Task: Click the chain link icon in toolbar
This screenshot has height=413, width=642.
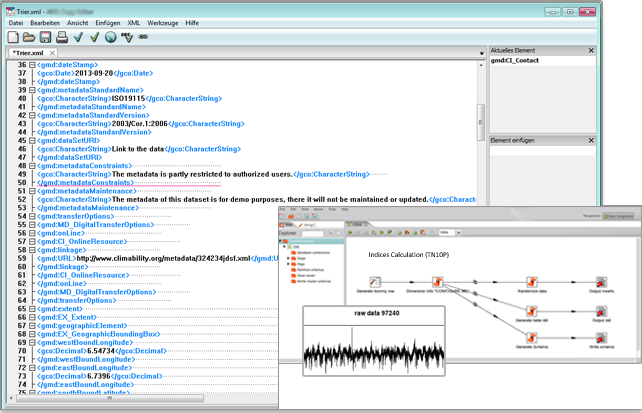Action: click(143, 37)
